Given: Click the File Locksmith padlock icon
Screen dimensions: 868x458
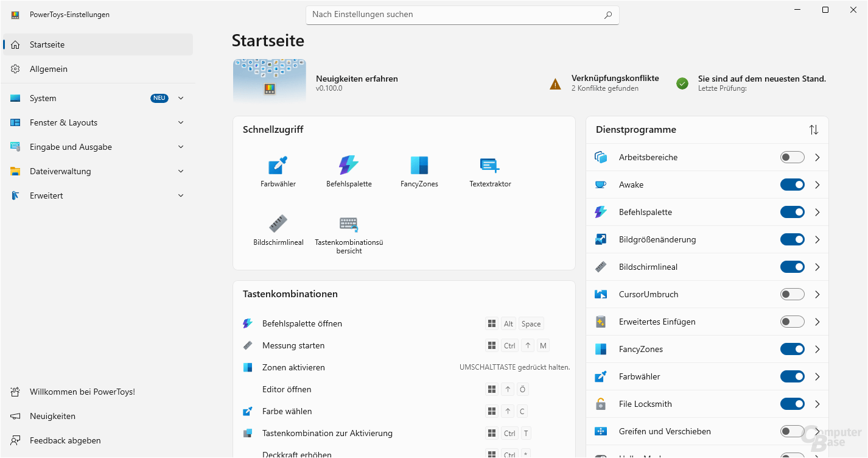Looking at the screenshot, I should [x=601, y=404].
